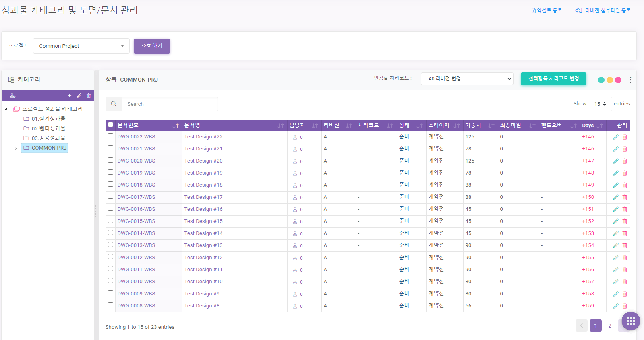
Task: Click the assignee user icon for DWG-0021-WBS
Action: (295, 149)
